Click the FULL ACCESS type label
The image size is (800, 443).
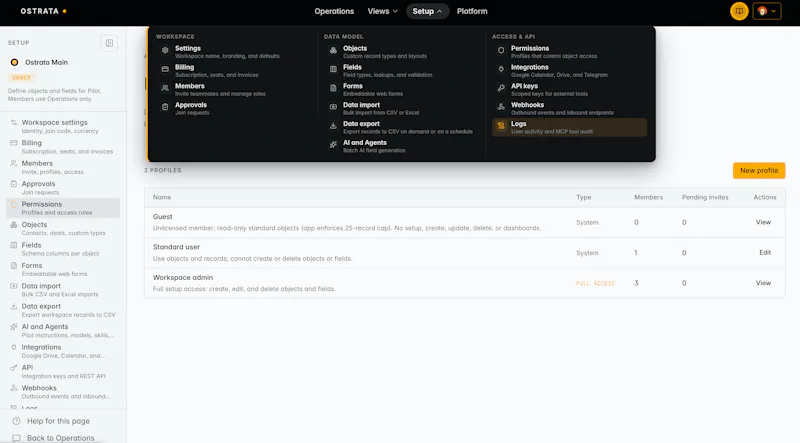tap(595, 283)
